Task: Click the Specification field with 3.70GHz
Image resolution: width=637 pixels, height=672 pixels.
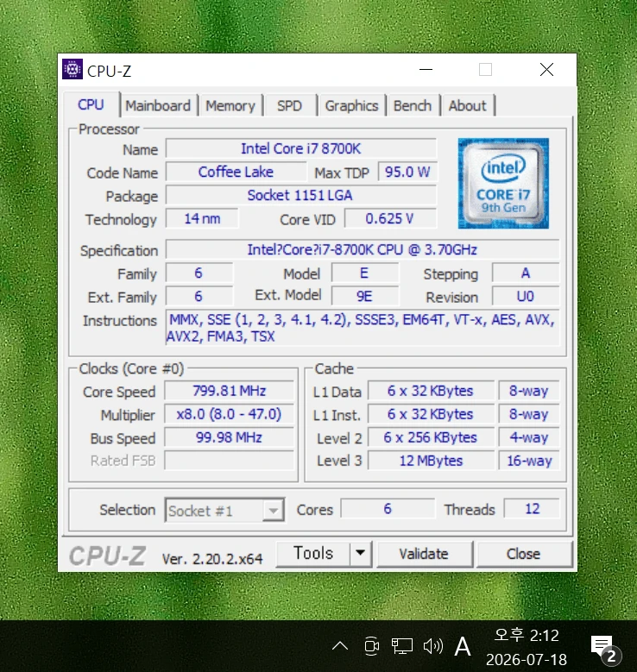Action: click(x=363, y=249)
